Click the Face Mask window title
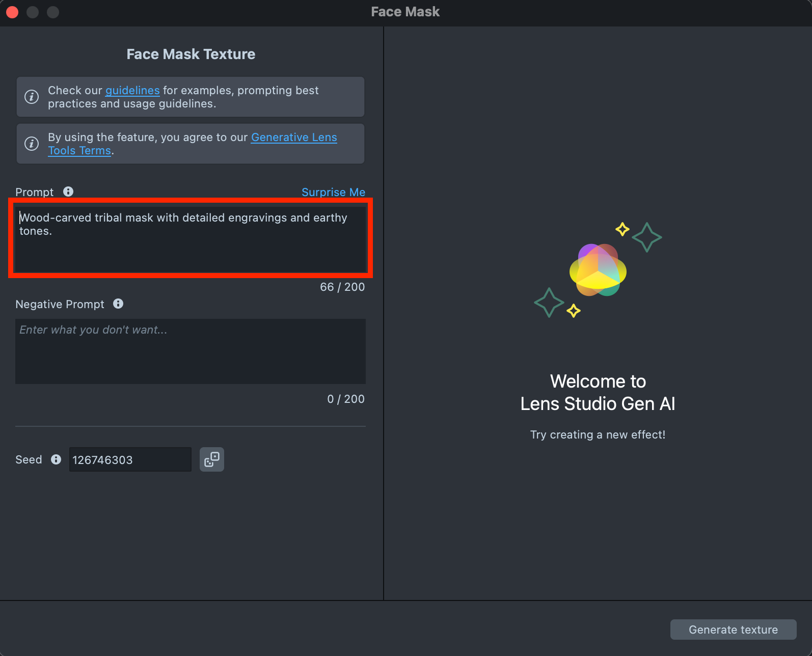The height and width of the screenshot is (656, 812). tap(405, 12)
